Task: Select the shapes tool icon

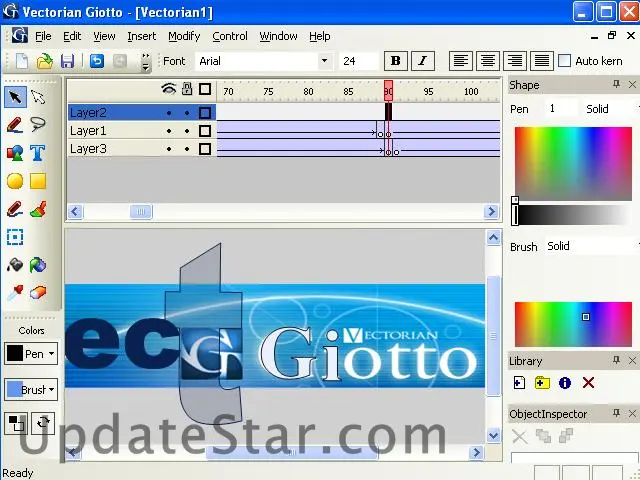Action: click(x=15, y=153)
